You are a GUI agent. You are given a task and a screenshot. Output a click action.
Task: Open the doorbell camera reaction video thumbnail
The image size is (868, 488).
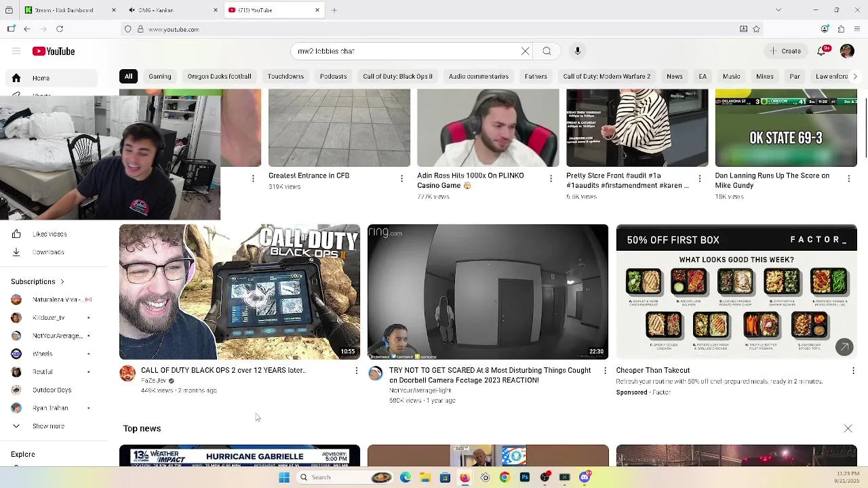point(488,292)
